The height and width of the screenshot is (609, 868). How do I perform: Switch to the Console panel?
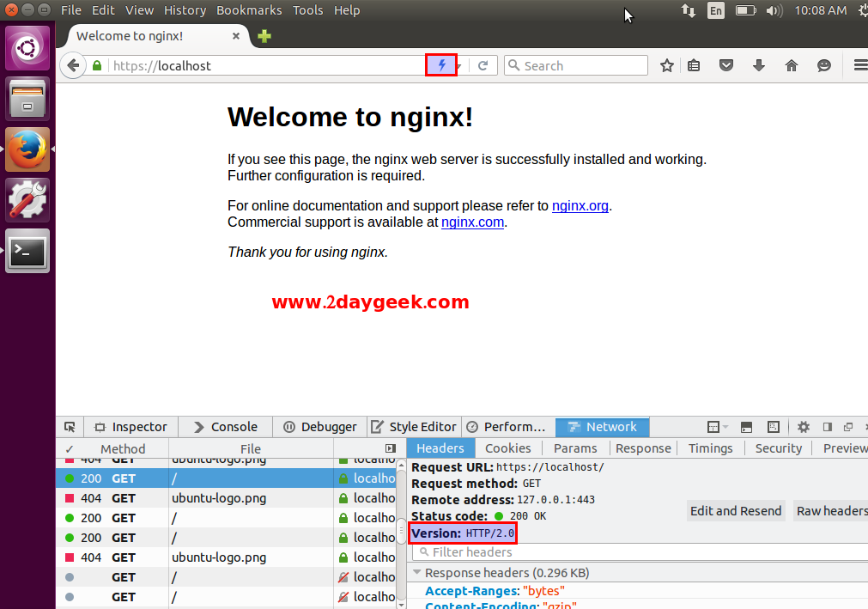coord(226,427)
